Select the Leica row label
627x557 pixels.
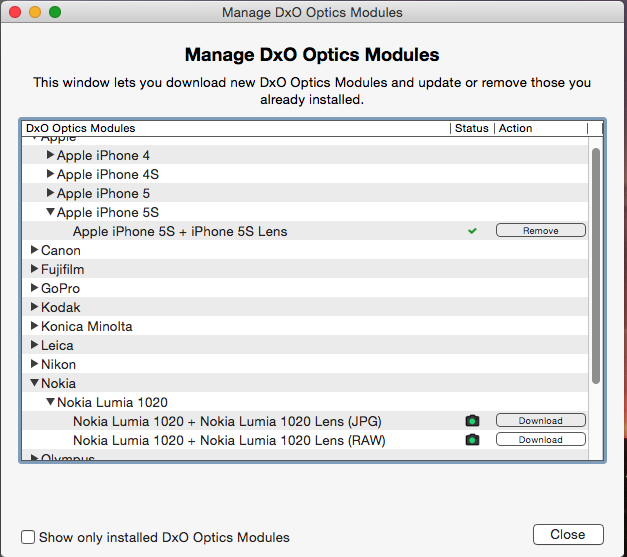[x=57, y=345]
